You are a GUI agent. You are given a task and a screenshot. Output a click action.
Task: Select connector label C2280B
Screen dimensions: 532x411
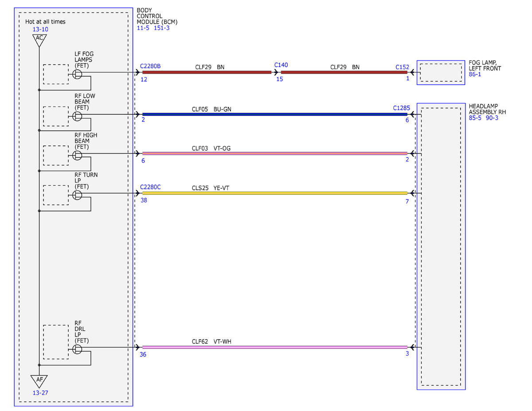(x=150, y=67)
